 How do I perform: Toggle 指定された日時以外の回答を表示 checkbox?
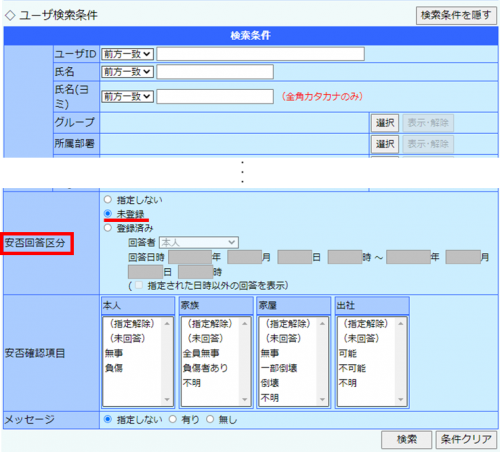pos(139,285)
